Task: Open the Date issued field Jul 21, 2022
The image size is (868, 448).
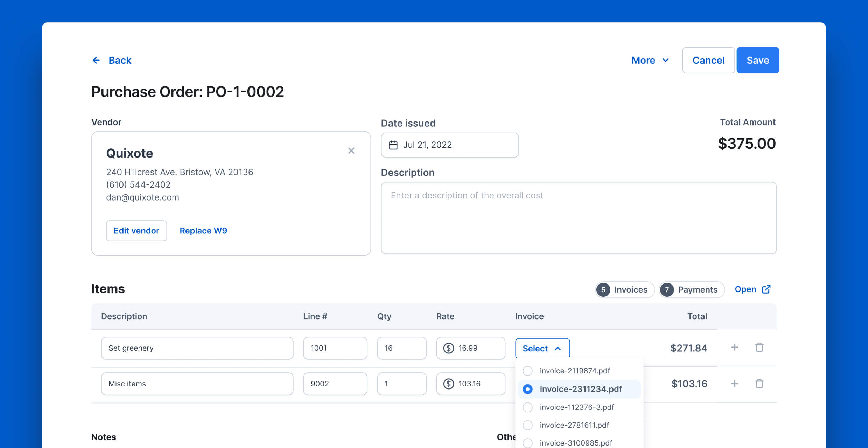Action: tap(450, 145)
